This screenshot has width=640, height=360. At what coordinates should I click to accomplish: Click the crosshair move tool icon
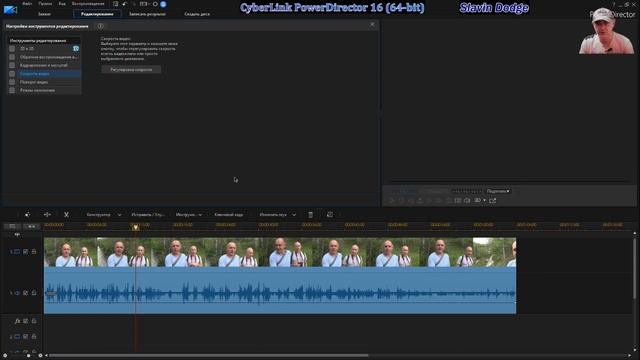(x=47, y=214)
